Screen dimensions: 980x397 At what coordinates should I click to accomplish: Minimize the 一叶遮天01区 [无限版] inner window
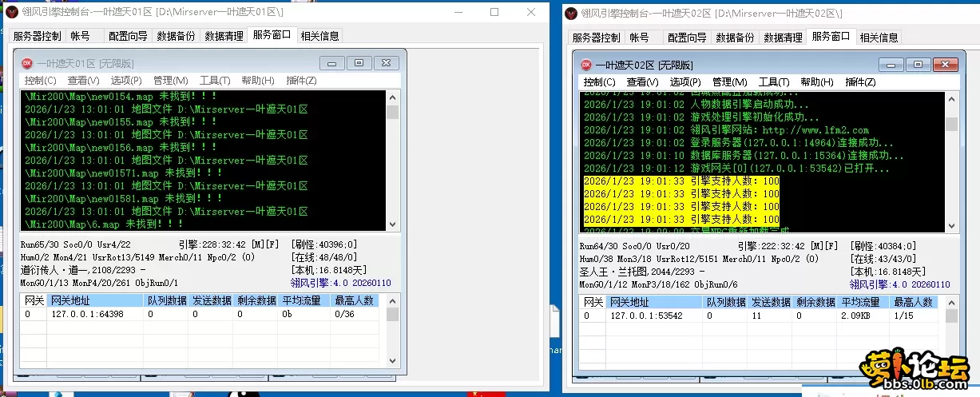click(332, 63)
